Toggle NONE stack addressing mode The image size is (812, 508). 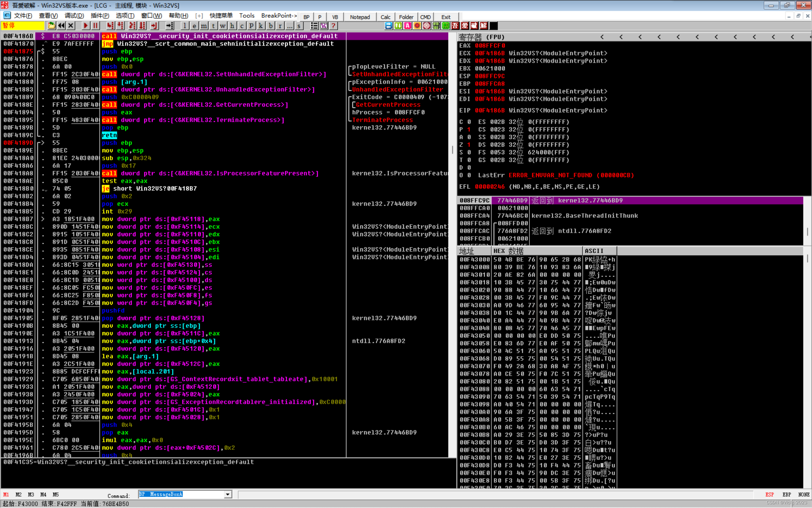point(804,495)
